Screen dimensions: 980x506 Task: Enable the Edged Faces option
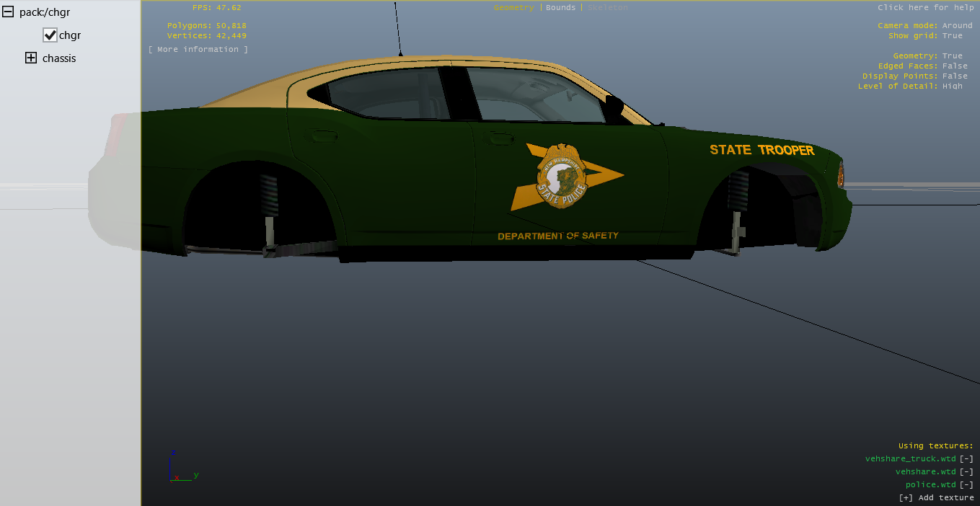click(x=955, y=66)
